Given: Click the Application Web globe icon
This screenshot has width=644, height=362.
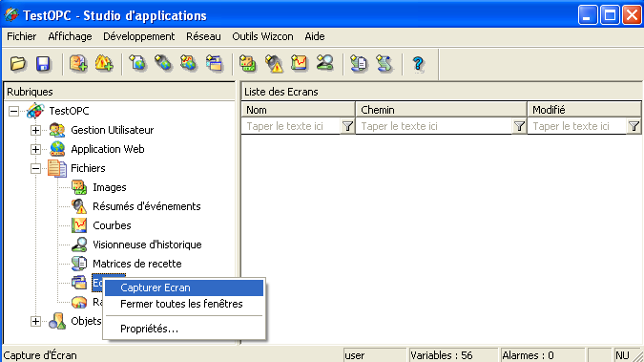Looking at the screenshot, I should click(x=57, y=149).
